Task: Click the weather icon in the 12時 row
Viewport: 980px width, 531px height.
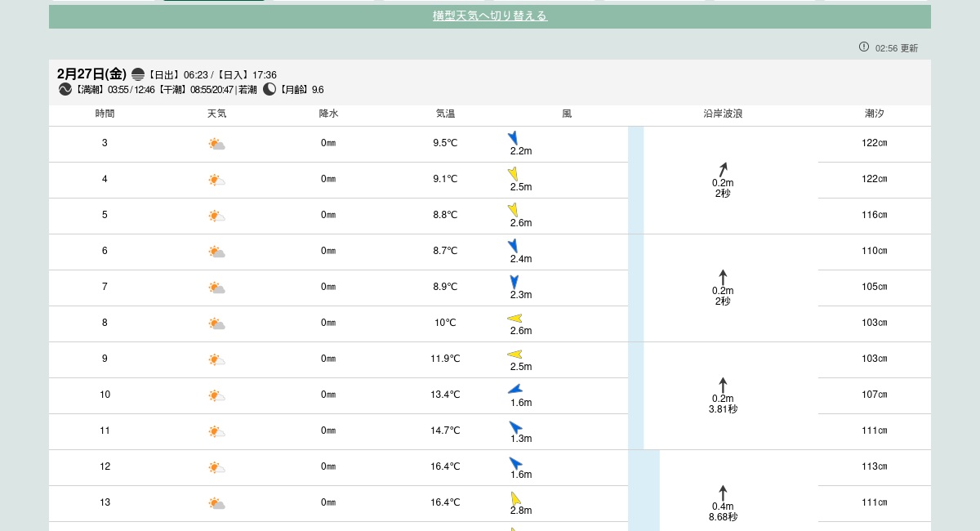Action: pyautogui.click(x=216, y=467)
